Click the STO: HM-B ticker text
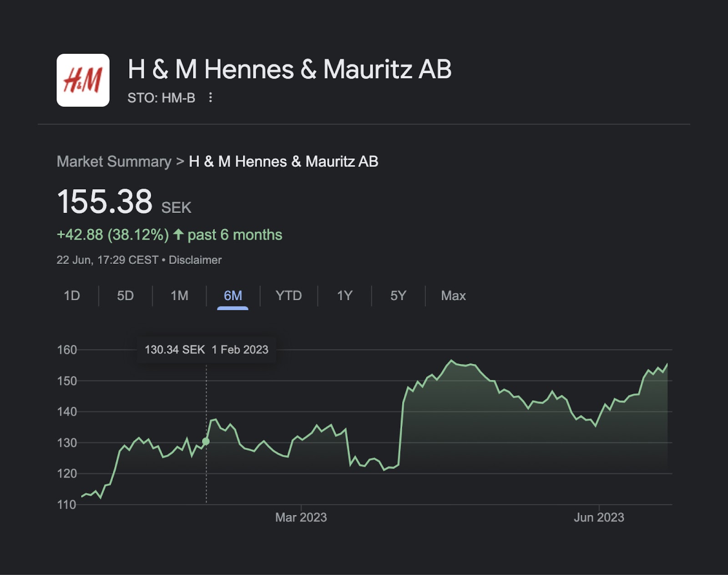728x575 pixels. pos(161,98)
